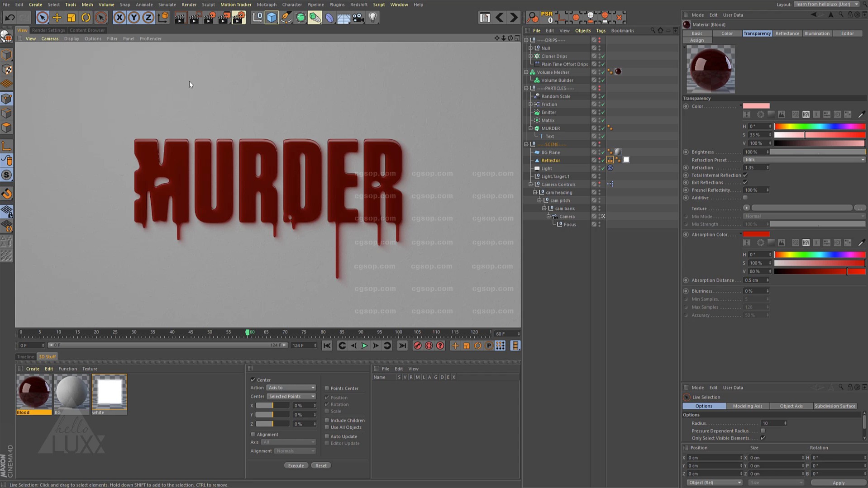Click the color picker eyedropper in Transparency Color

click(861, 114)
